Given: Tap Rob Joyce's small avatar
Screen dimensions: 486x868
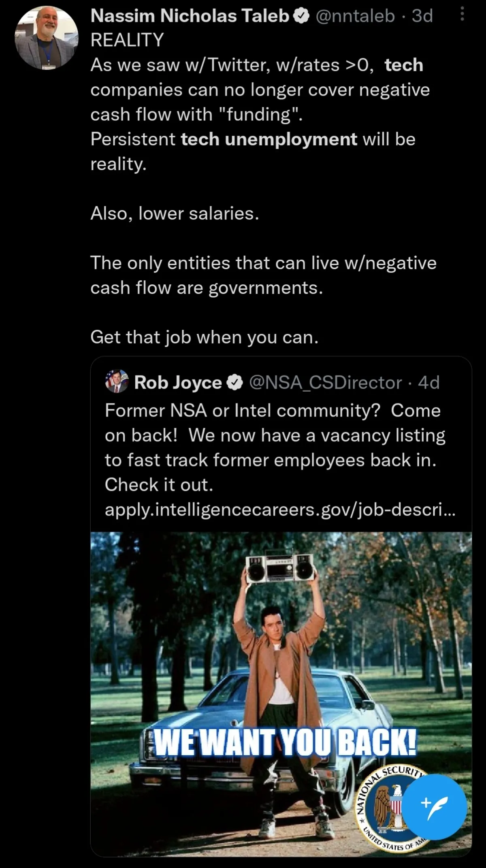Looking at the screenshot, I should pos(117,382).
